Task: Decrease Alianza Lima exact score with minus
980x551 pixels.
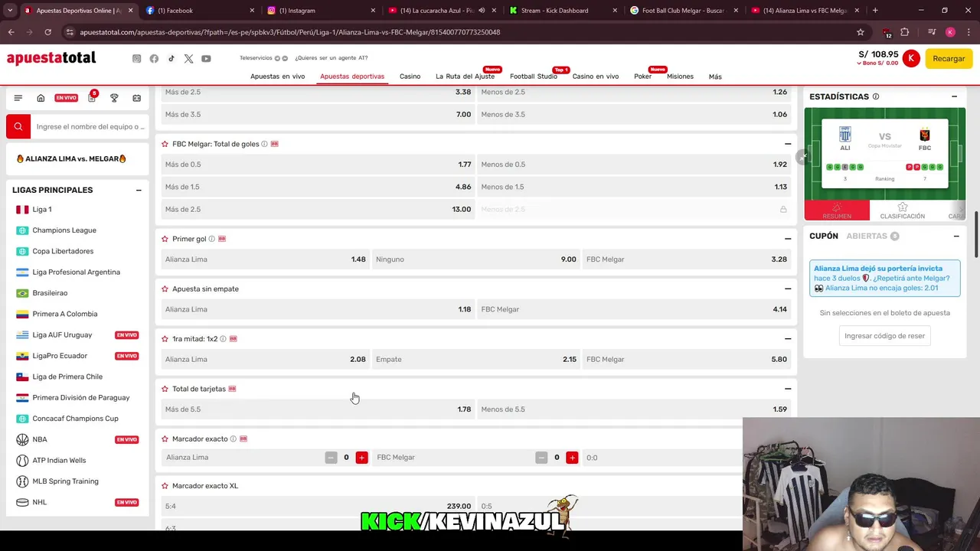Action: point(331,458)
